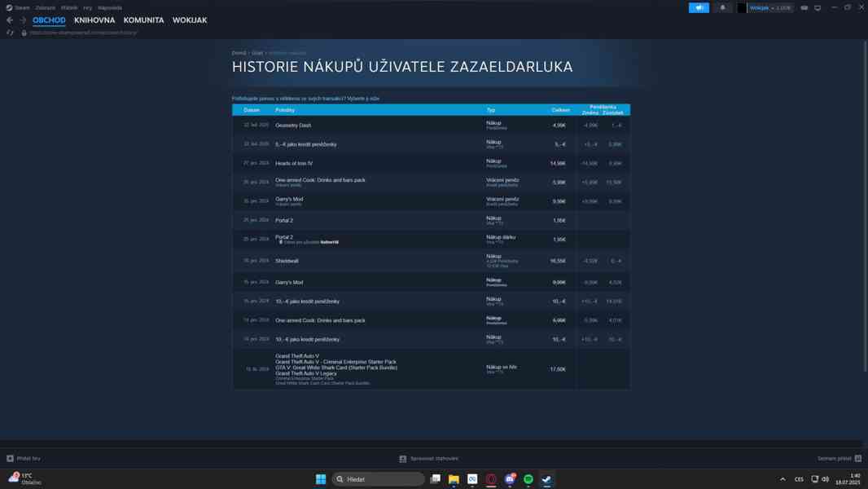The image size is (868, 489).
Task: Click the user avatar in the title bar
Action: [742, 8]
